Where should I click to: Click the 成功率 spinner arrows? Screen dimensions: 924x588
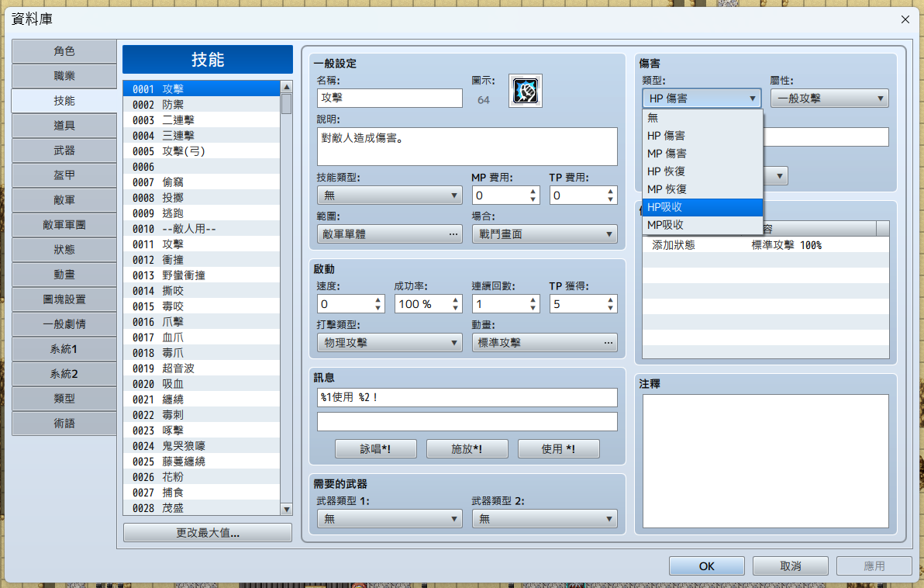point(456,304)
